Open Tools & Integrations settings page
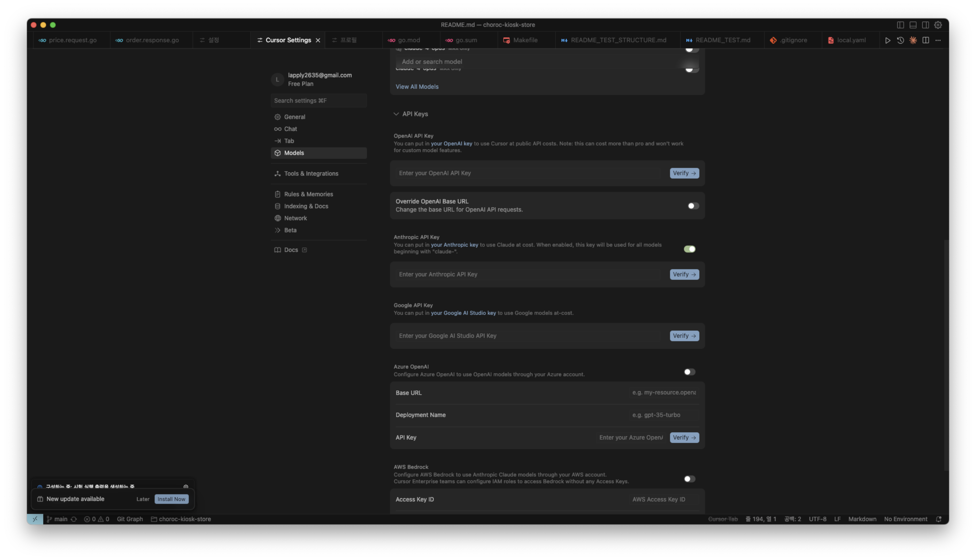The width and height of the screenshot is (976, 560). click(x=311, y=173)
